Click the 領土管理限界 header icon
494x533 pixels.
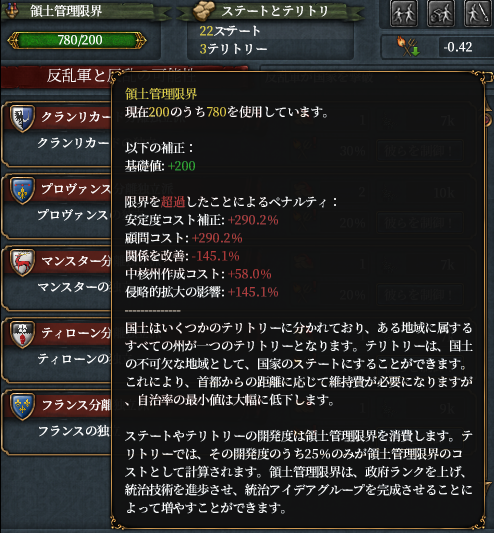(x=13, y=10)
